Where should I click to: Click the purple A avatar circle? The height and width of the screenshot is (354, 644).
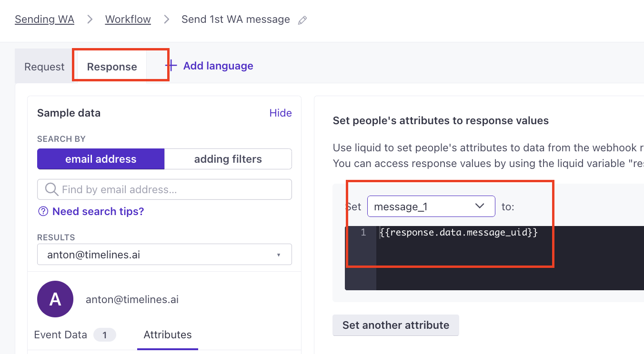click(x=55, y=299)
